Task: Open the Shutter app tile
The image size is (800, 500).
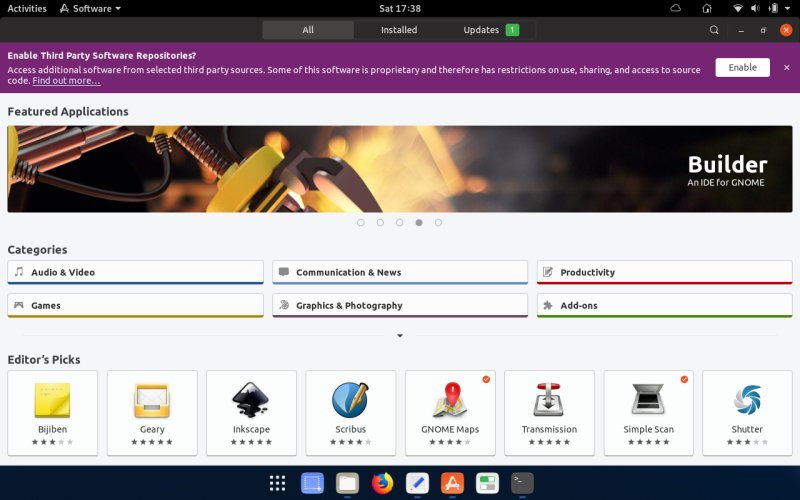Action: tap(747, 413)
